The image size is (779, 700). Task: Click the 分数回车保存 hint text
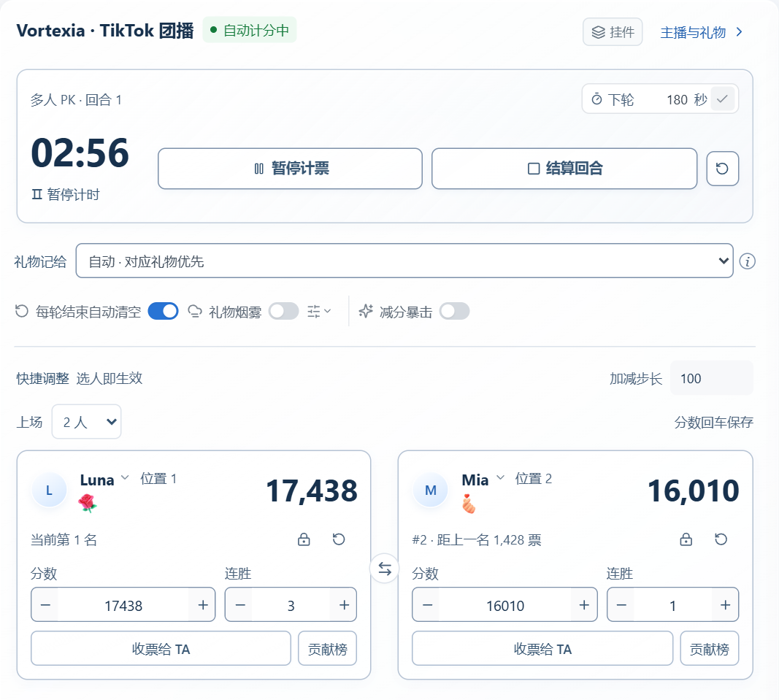point(713,423)
